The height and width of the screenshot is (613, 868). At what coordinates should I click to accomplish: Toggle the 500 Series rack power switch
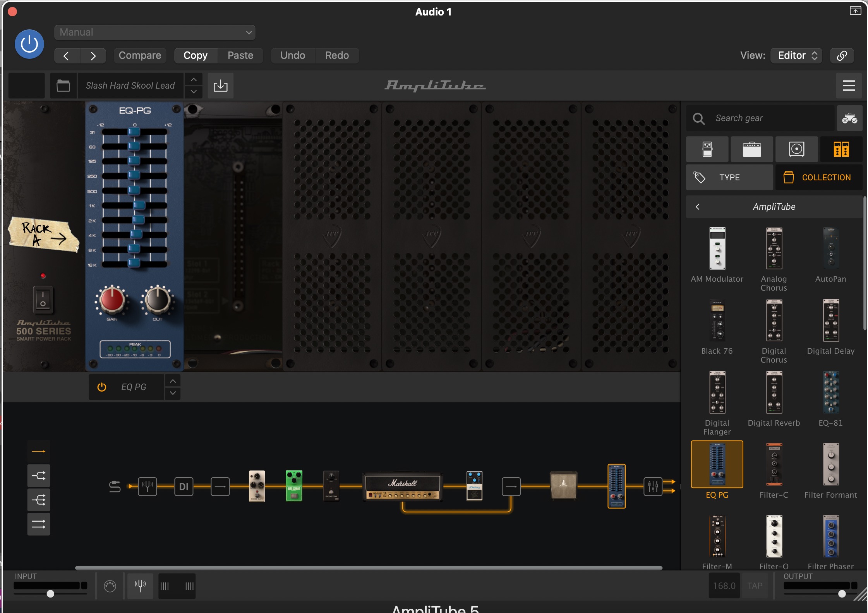(43, 299)
